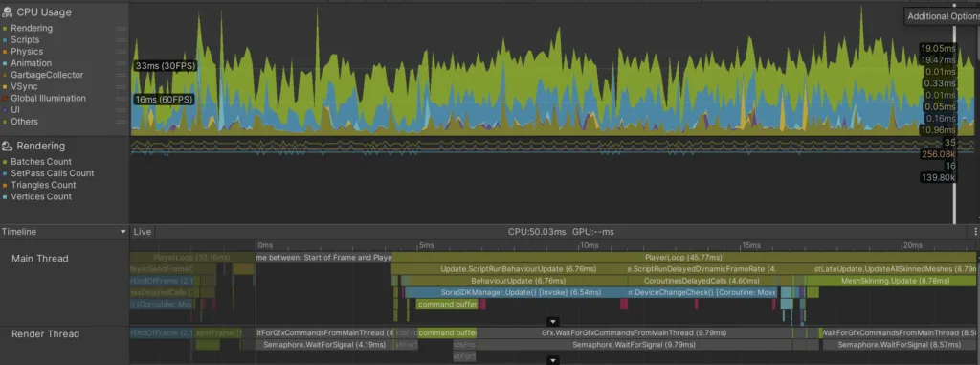This screenshot has width=980, height=365.
Task: Toggle the SetPass Calls Count series
Action: (5, 173)
